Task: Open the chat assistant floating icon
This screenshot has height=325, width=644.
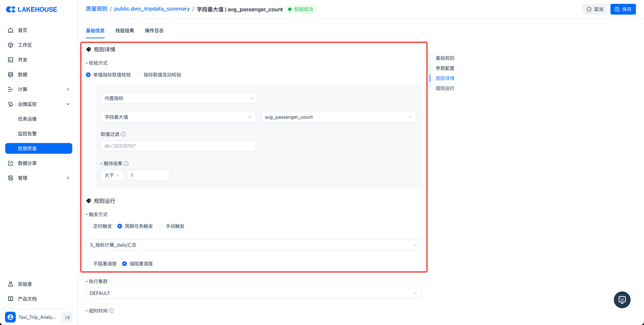Action: tap(622, 300)
